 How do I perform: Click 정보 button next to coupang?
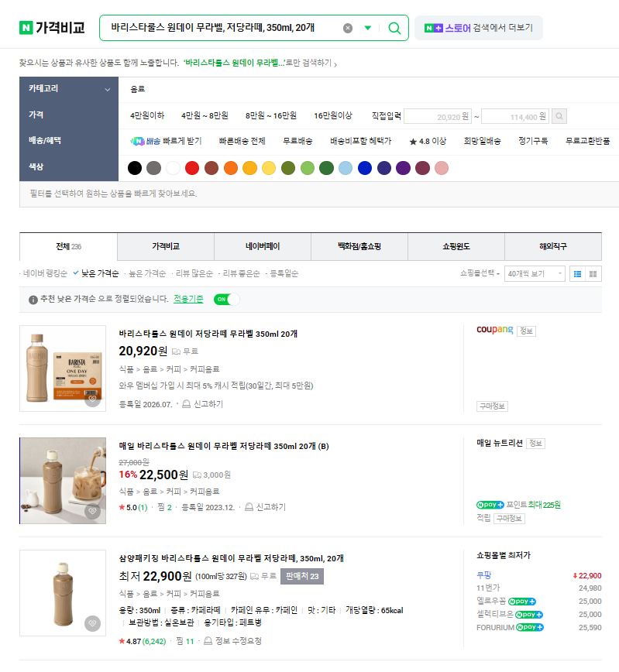526,331
